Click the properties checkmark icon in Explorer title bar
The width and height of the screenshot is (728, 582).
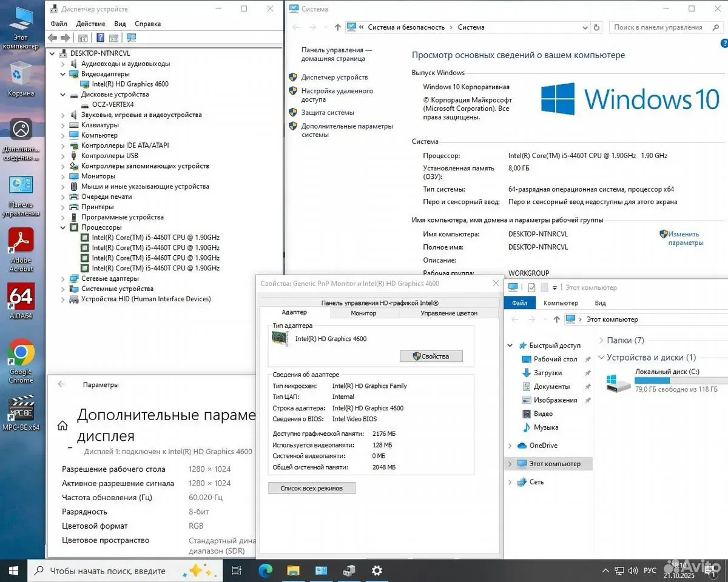coord(531,287)
